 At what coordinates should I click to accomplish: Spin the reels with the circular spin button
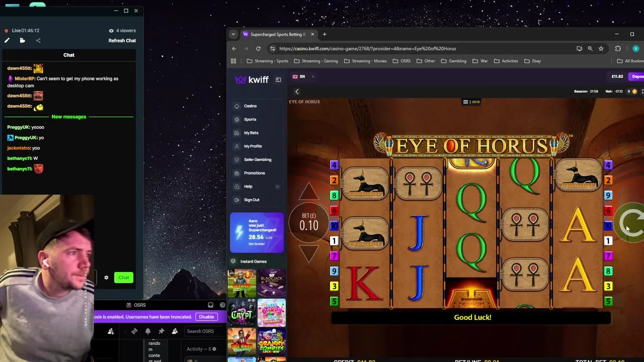(x=632, y=222)
